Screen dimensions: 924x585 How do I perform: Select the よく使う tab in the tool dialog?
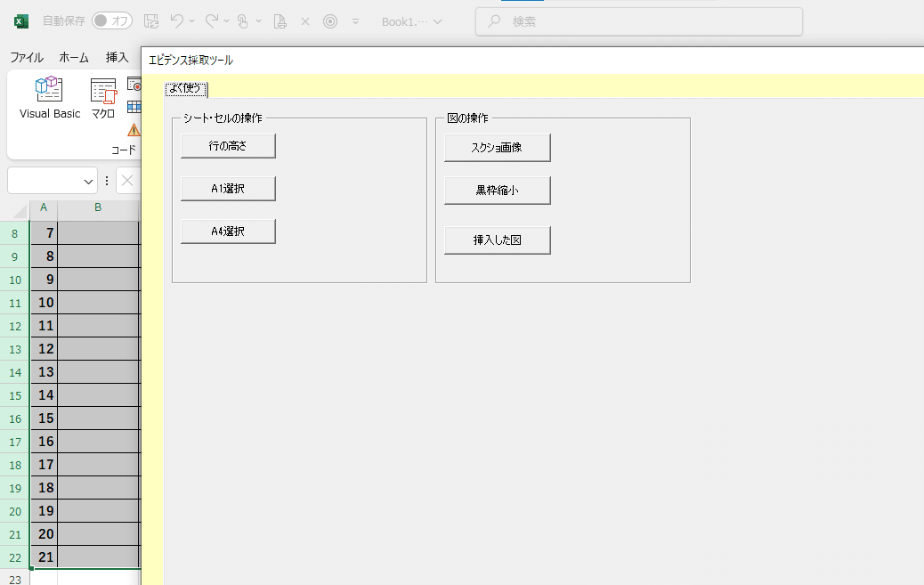186,88
